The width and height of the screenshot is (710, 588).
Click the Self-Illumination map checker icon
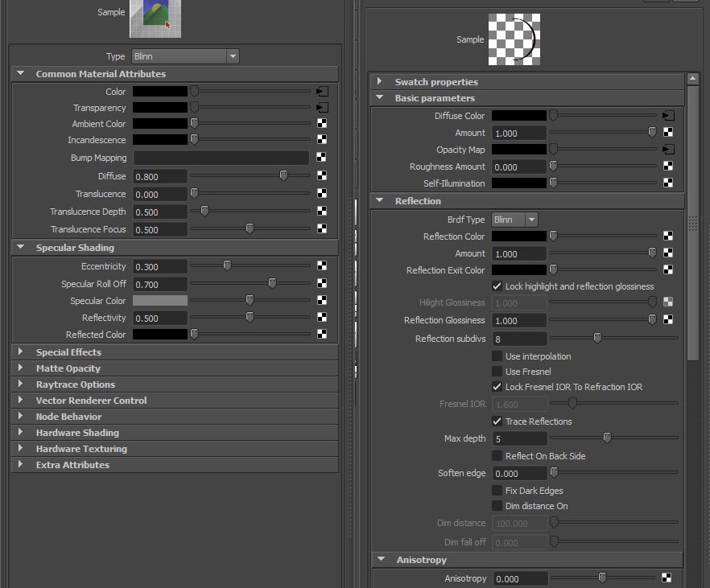click(x=668, y=183)
